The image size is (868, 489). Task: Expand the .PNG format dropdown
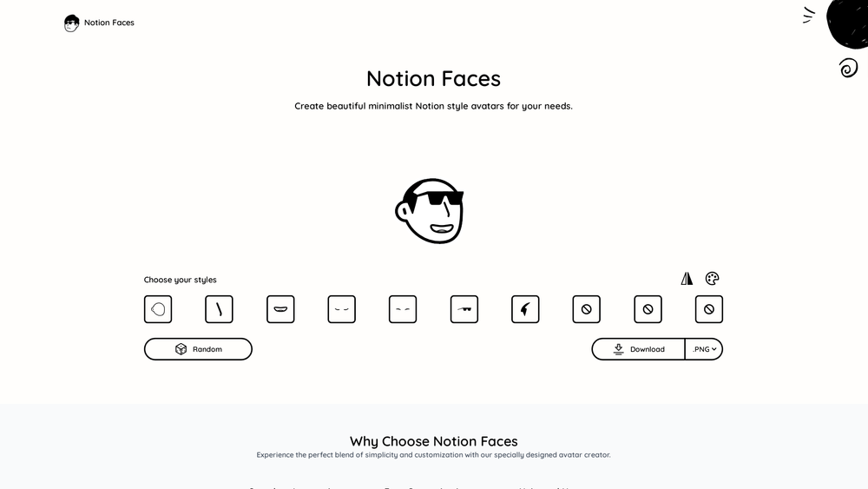pos(704,349)
